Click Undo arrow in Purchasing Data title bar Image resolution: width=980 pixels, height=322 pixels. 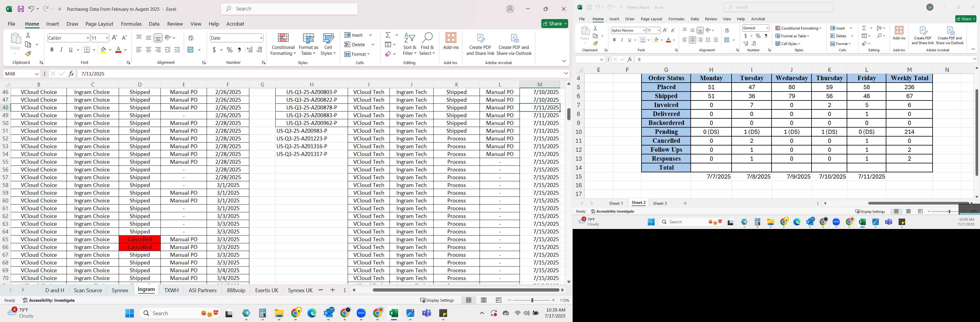coord(31,9)
